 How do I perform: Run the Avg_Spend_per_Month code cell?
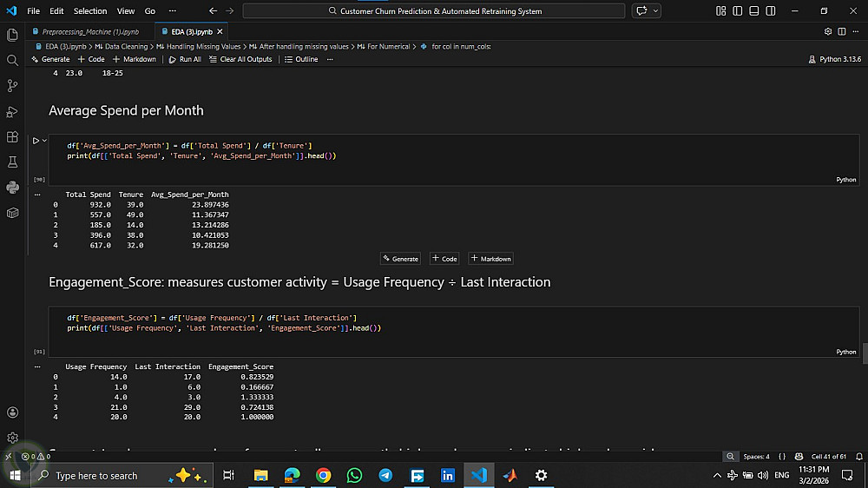pyautogui.click(x=36, y=140)
